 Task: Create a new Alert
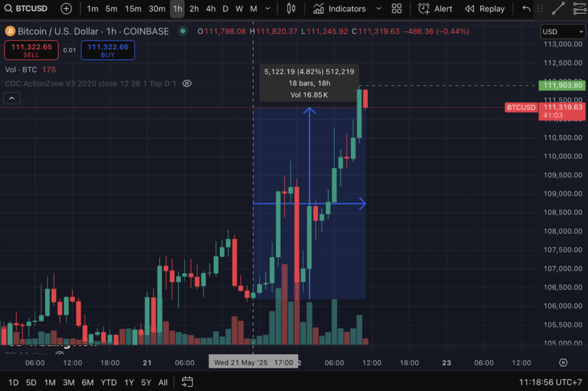click(x=435, y=9)
